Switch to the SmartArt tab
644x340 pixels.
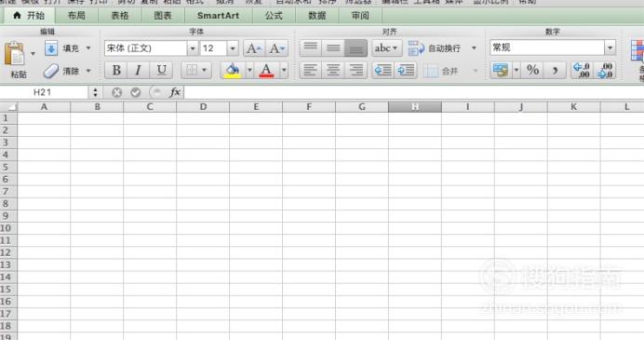click(218, 16)
